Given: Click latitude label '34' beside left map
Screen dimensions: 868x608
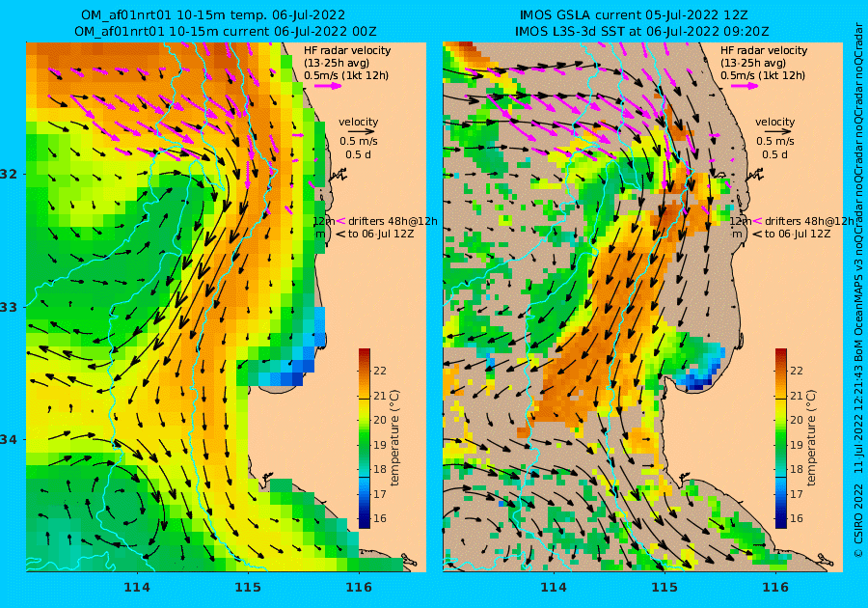Looking at the screenshot, I should [x=9, y=440].
